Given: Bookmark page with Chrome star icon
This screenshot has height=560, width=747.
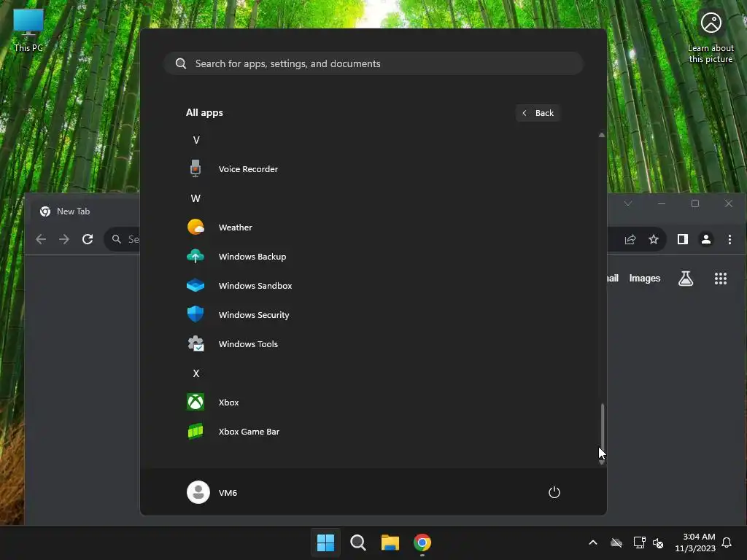Looking at the screenshot, I should click(x=654, y=239).
